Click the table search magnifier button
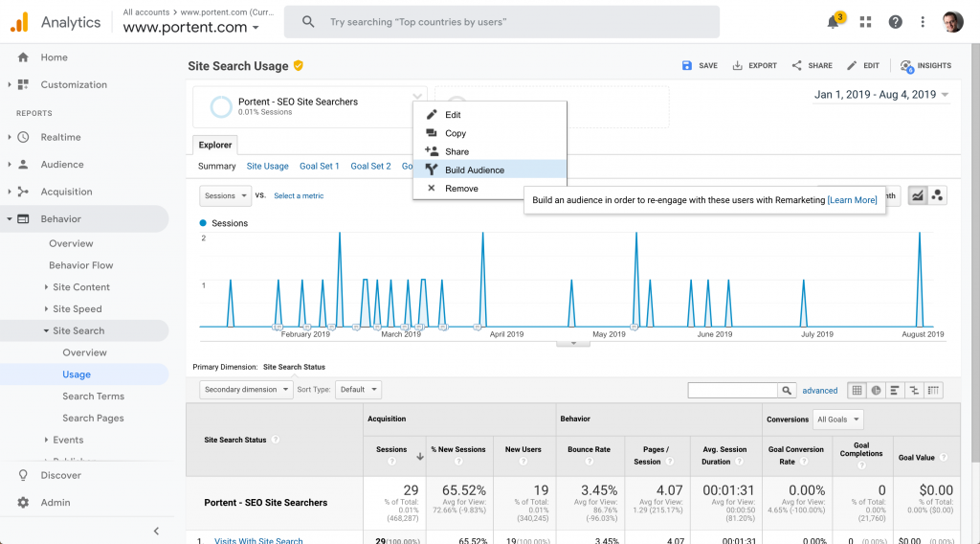 [x=787, y=390]
